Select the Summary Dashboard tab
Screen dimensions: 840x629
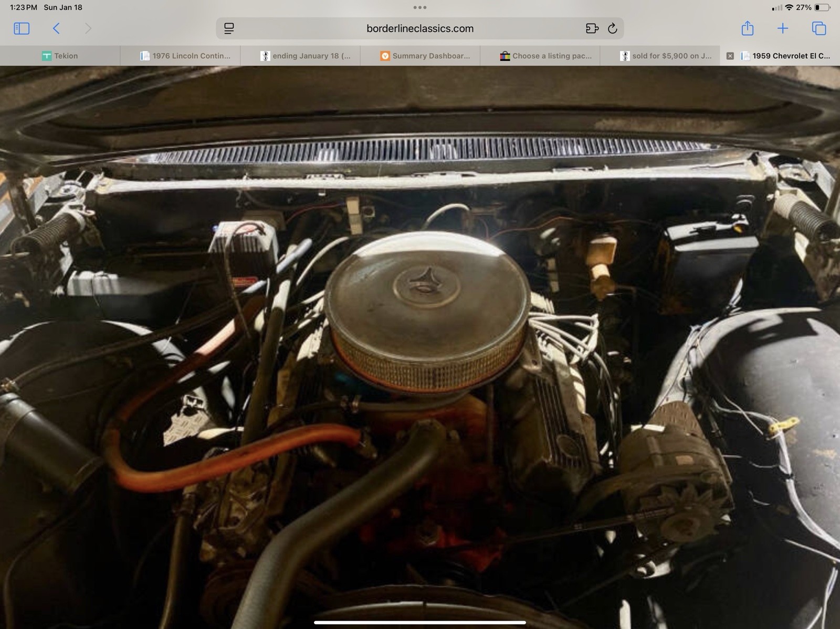pos(425,56)
